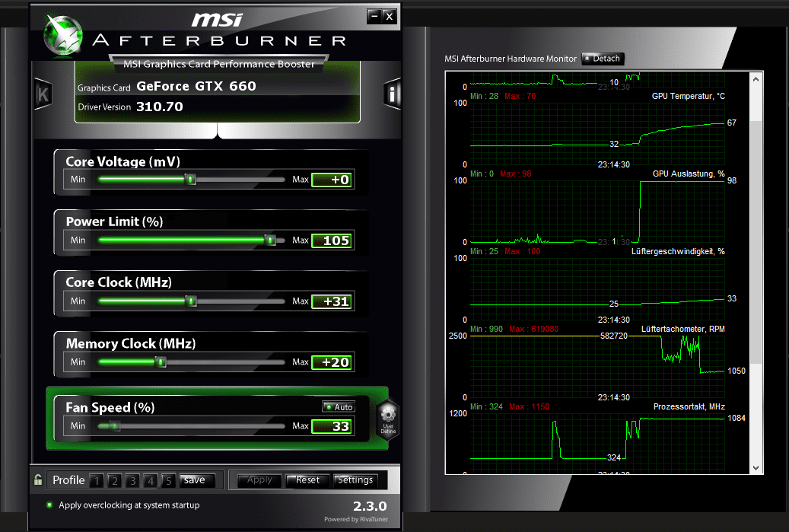
Task: Click the hardware monitor scroll down arrow
Action: point(756,467)
